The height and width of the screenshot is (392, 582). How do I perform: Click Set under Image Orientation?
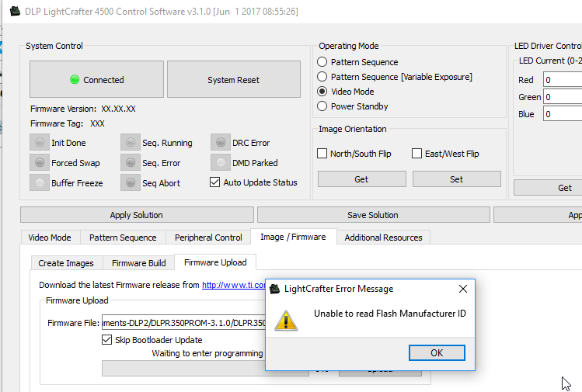[457, 179]
